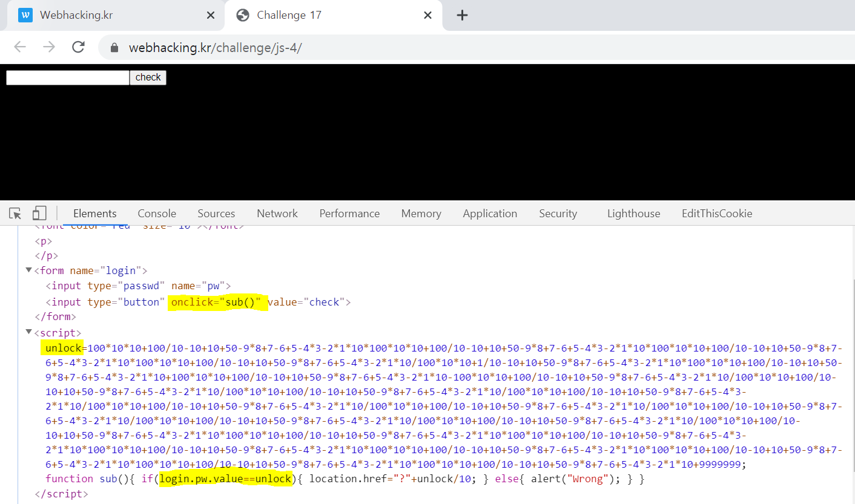This screenshot has height=504, width=855.
Task: Select the closing </script> tag
Action: tap(61, 494)
